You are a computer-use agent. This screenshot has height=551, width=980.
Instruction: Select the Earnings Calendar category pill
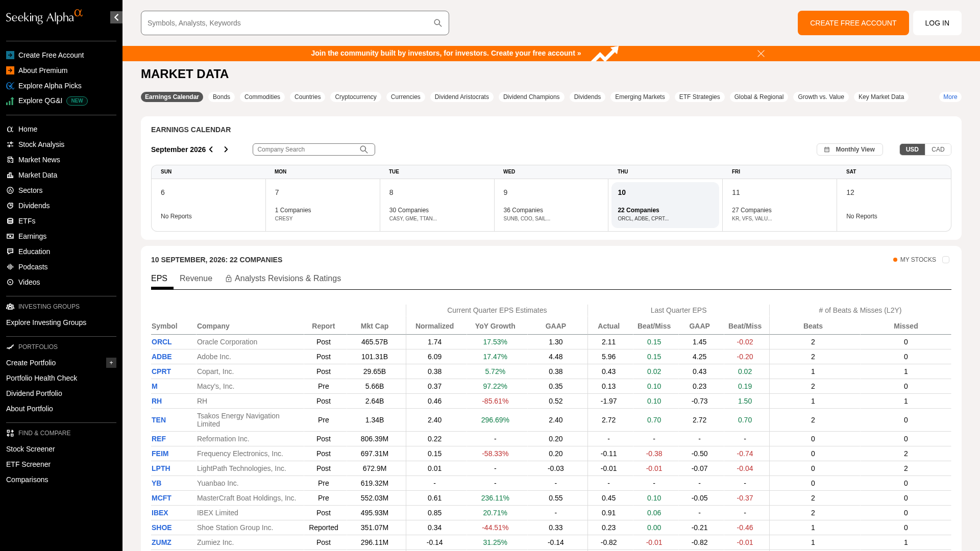172,97
